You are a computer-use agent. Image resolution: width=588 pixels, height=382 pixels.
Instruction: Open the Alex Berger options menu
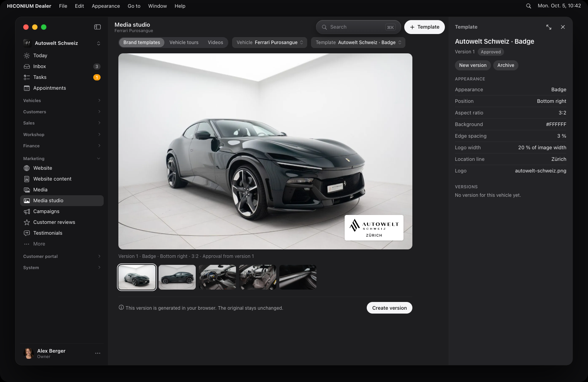[97, 353]
